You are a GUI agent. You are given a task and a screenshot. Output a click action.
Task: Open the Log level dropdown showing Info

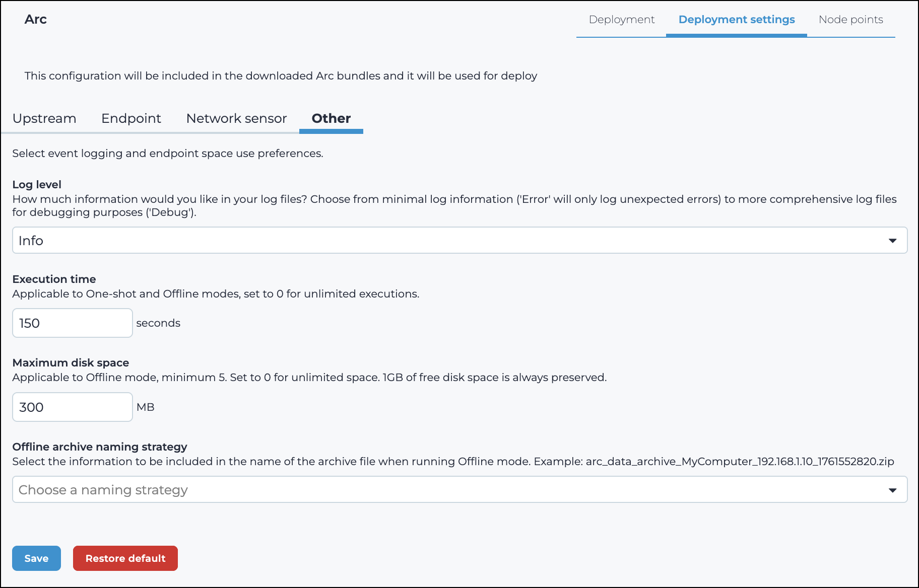pyautogui.click(x=459, y=240)
